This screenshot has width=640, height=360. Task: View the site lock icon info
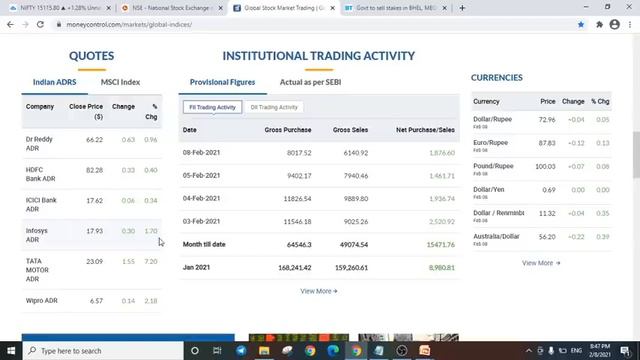(x=59, y=24)
